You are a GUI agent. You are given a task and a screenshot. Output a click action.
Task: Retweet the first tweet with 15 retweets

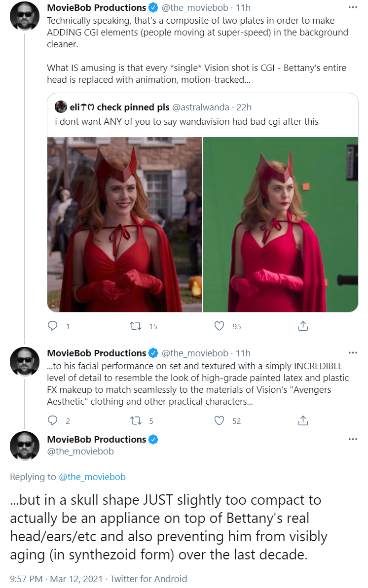pyautogui.click(x=136, y=326)
